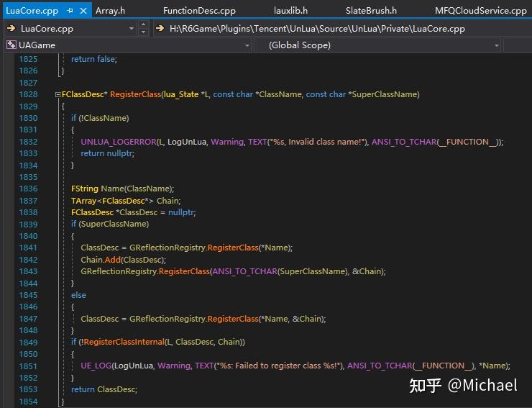Click "return false;" on line 1825
Screen dimensions: 532x408
tap(94, 59)
